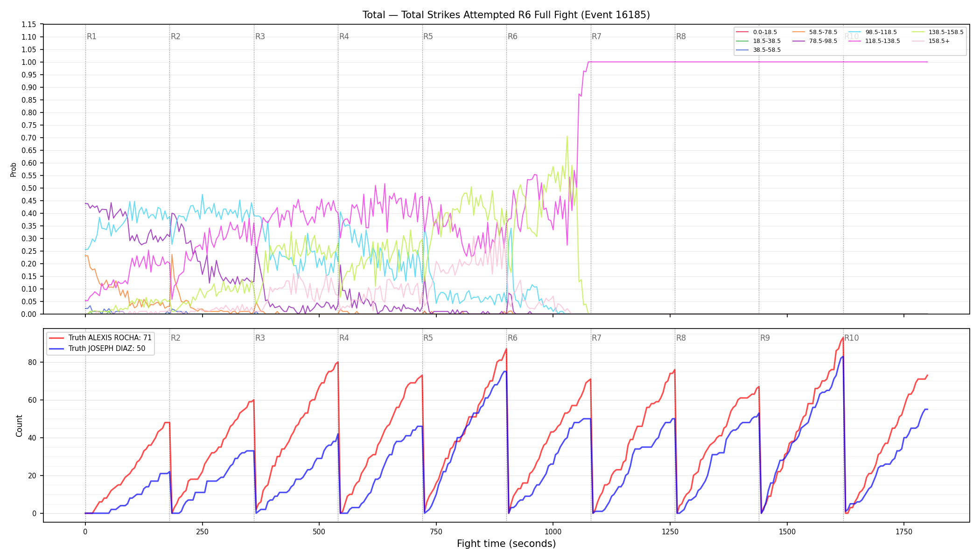
Task: Click the R7 round label in Count chart
Action: (597, 338)
